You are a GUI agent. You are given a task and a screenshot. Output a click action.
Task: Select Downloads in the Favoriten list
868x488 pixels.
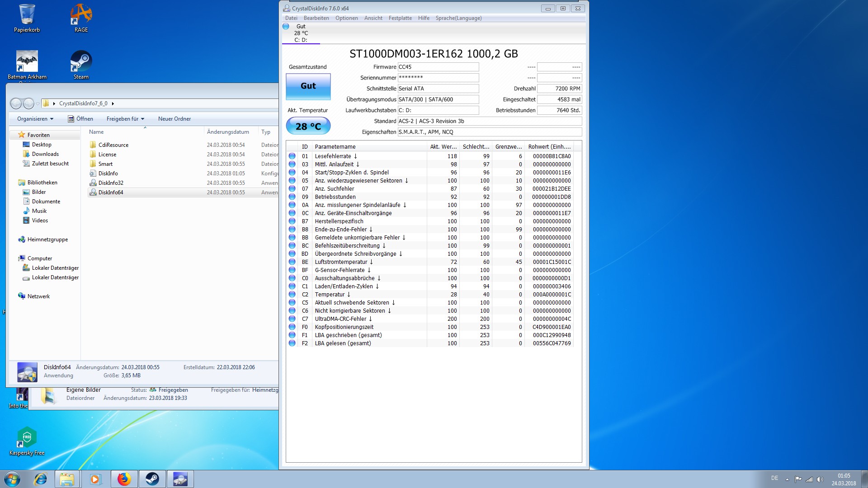[x=45, y=154]
